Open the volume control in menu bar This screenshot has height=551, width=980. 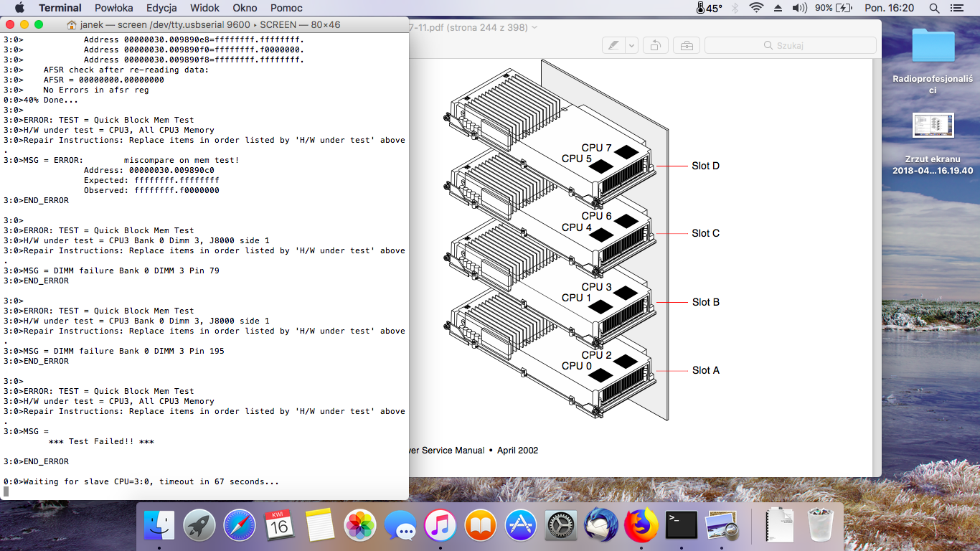tap(800, 8)
